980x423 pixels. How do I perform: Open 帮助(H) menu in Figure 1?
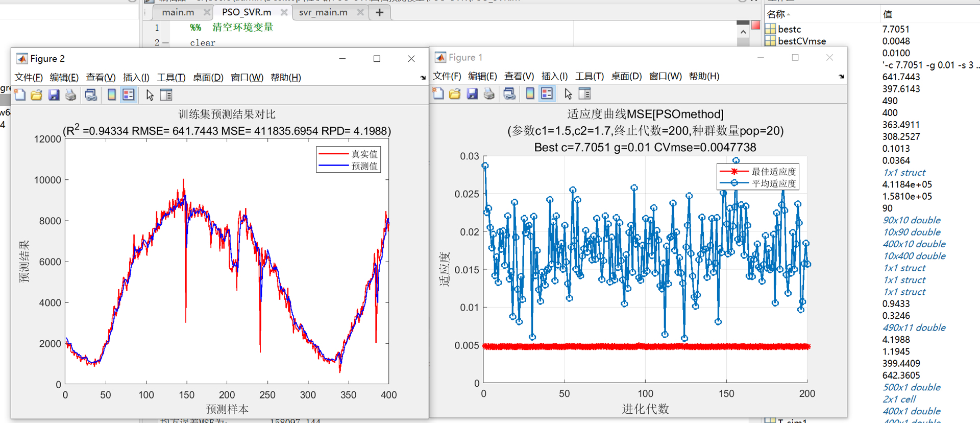point(704,76)
